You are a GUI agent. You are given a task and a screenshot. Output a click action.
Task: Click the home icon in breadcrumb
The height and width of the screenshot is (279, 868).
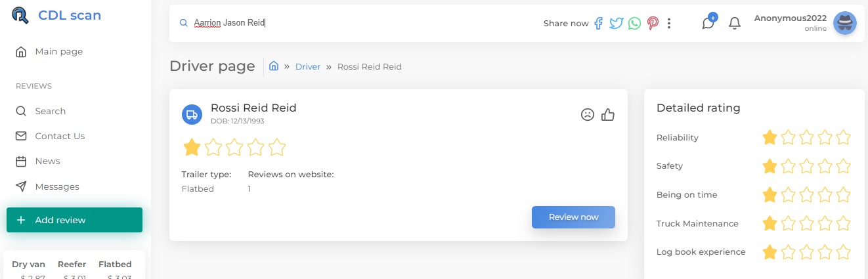(274, 66)
